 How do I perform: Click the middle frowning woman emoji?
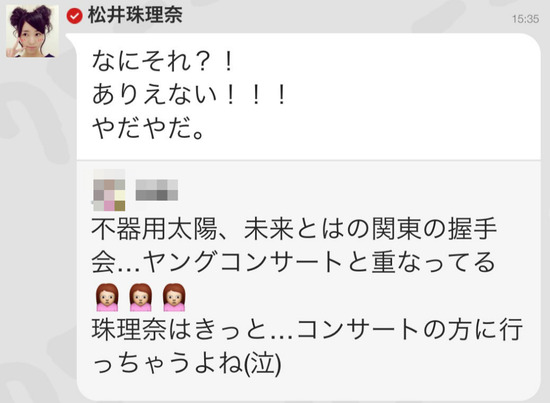tap(141, 297)
